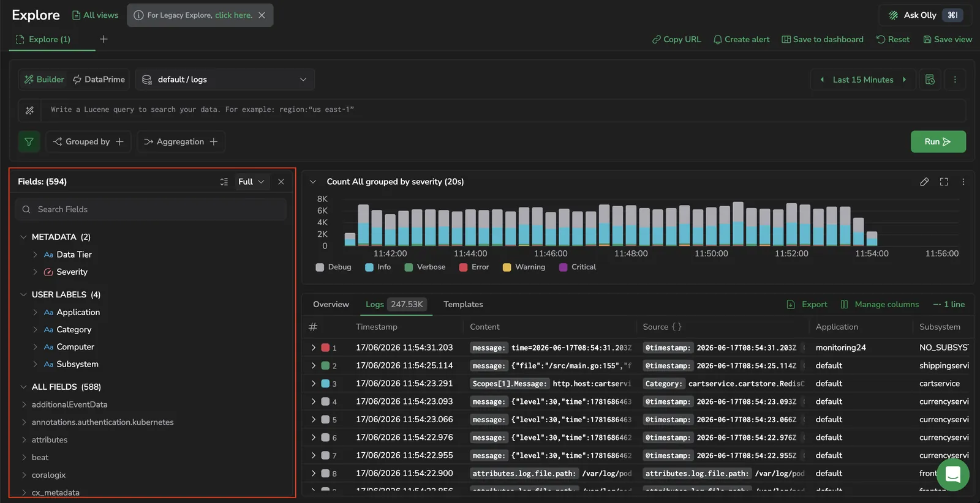The width and height of the screenshot is (980, 503).
Task: Toggle the Error legend swatch
Action: click(x=464, y=267)
